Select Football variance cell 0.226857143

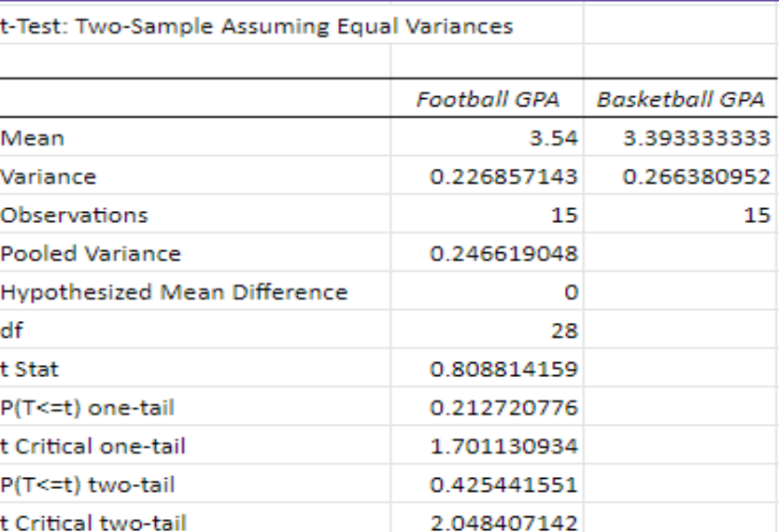pyautogui.click(x=488, y=176)
